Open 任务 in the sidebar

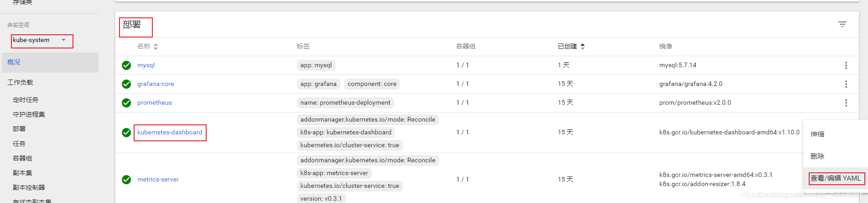click(19, 144)
